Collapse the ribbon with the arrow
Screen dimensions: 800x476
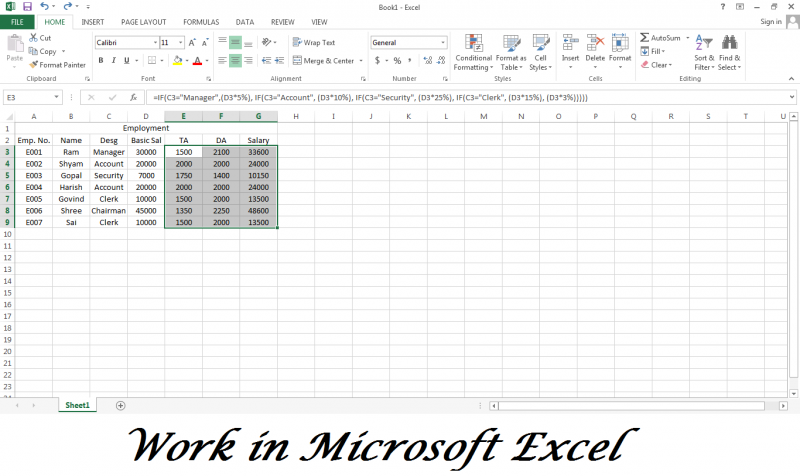pyautogui.click(x=791, y=79)
